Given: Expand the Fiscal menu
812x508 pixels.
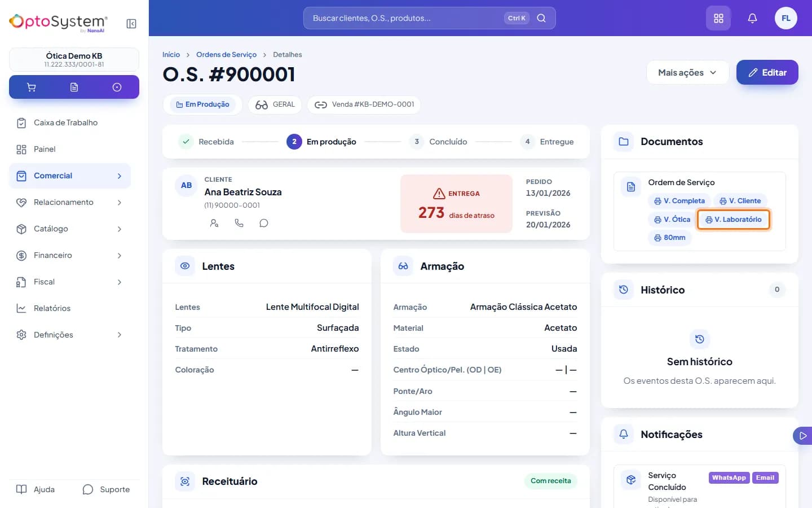Looking at the screenshot, I should (70, 282).
